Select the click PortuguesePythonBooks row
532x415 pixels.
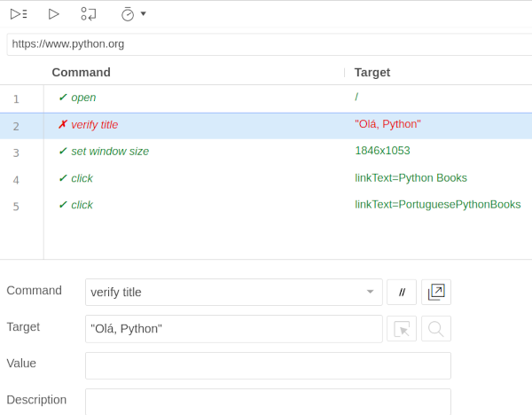click(266, 206)
